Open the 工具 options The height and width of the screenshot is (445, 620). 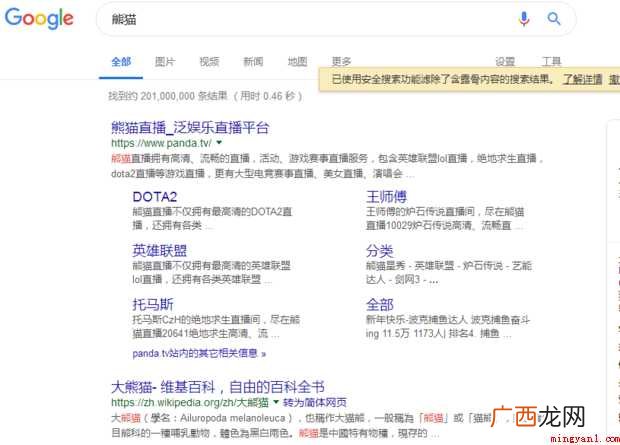(x=551, y=62)
